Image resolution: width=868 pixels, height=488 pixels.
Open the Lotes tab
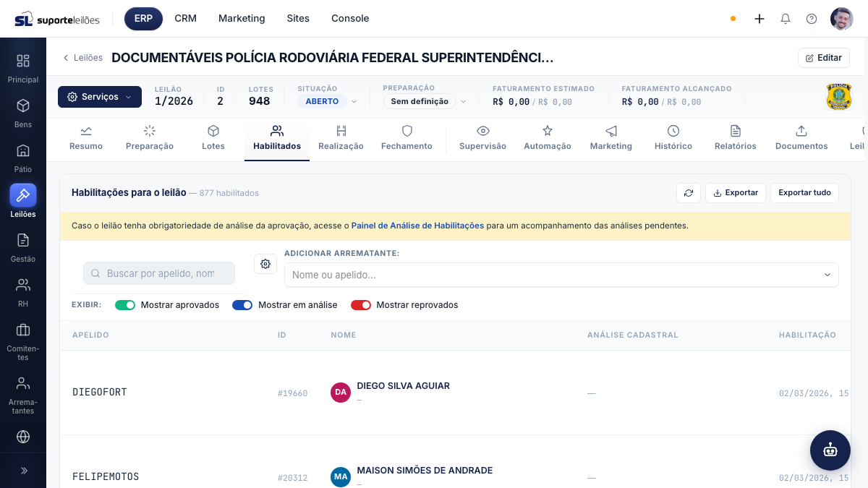(x=213, y=139)
